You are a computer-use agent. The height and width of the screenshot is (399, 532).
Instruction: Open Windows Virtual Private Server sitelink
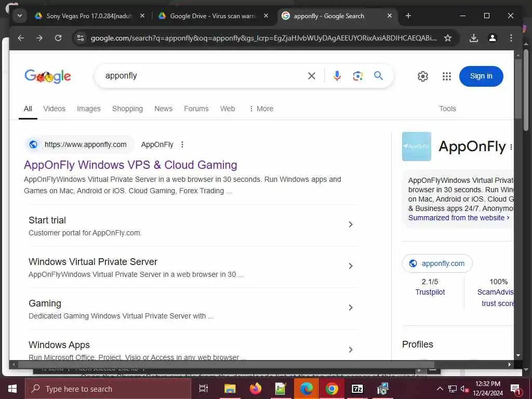93,262
